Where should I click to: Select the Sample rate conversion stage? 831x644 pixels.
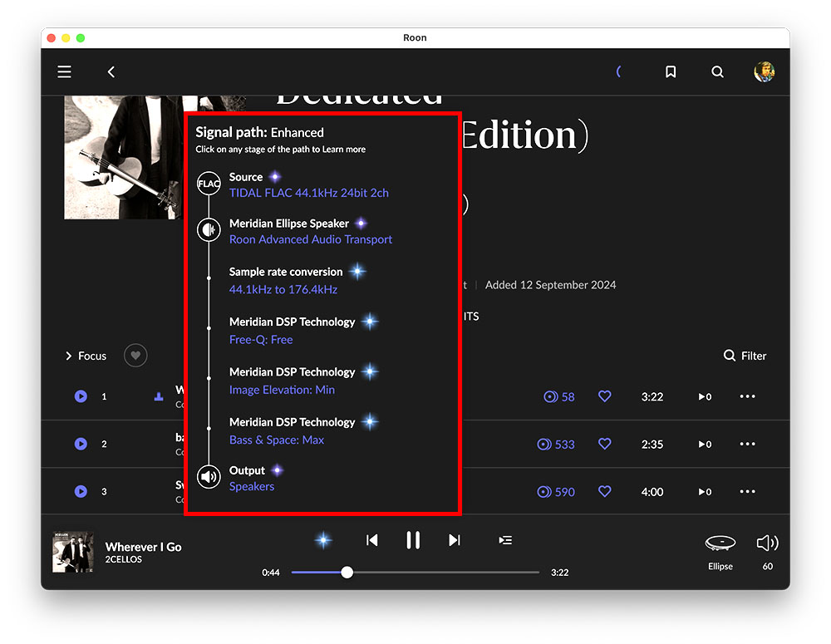(x=286, y=272)
